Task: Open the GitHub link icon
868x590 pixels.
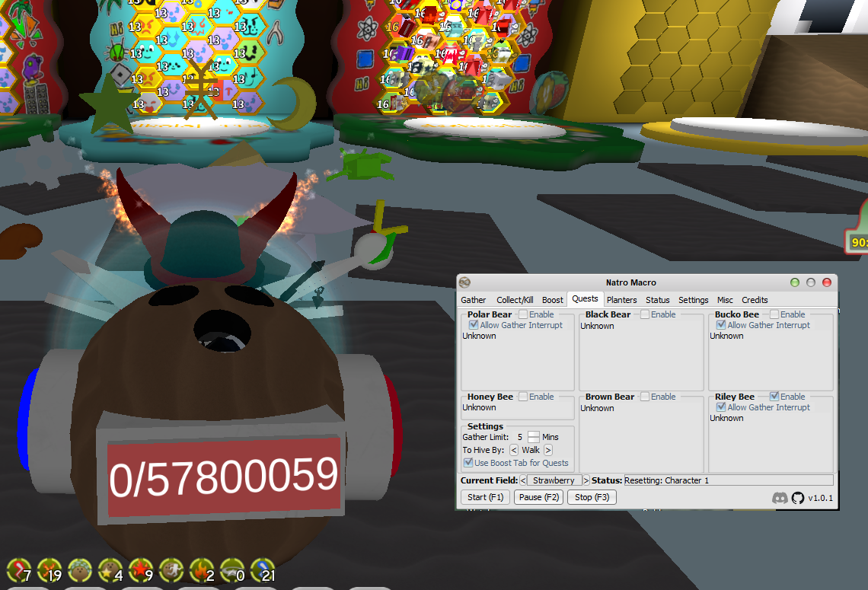Action: (798, 498)
